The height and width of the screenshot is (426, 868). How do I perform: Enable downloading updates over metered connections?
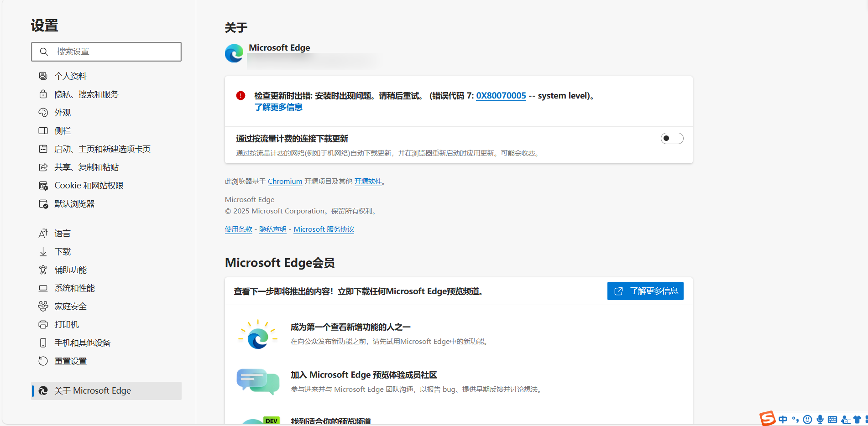tap(672, 138)
